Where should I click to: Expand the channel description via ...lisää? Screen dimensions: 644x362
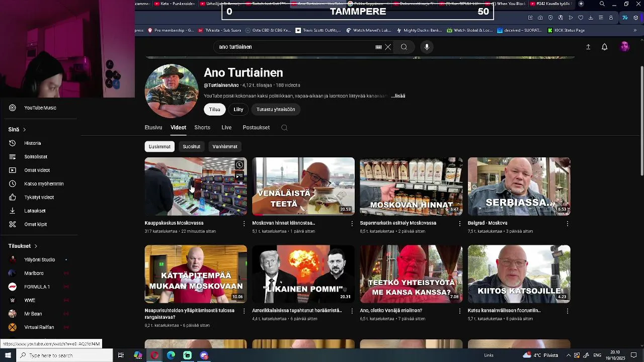pyautogui.click(x=398, y=96)
